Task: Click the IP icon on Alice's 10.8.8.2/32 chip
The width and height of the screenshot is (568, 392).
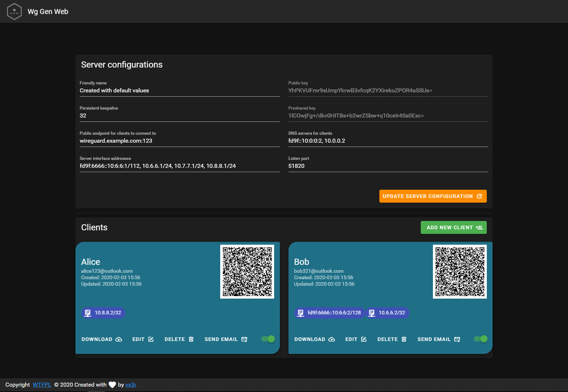Action: pos(88,313)
